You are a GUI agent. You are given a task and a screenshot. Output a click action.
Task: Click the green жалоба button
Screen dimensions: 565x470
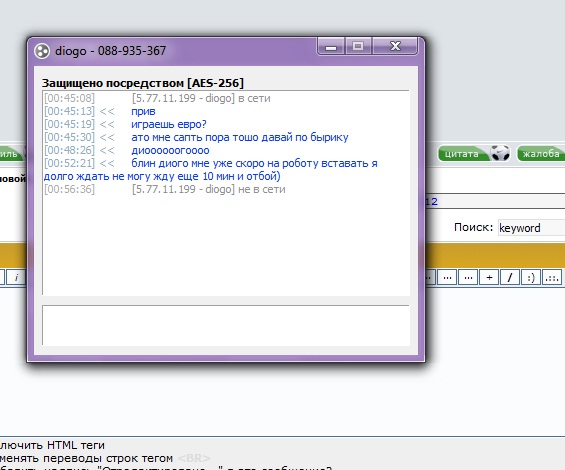(541, 154)
